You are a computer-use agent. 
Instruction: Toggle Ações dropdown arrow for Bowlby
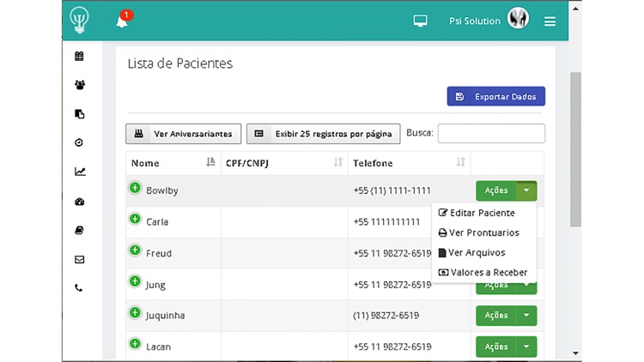pos(526,190)
